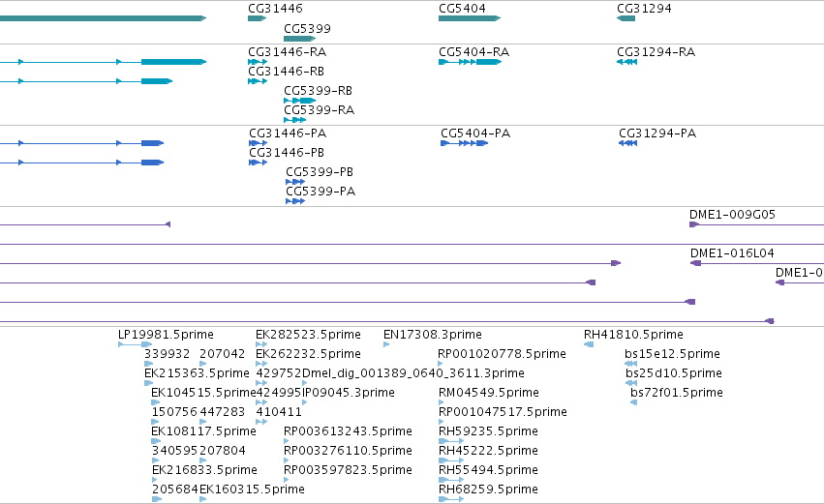Select EST EK262232.5prime
Image resolution: width=824 pixels, height=504 pixels.
308,354
